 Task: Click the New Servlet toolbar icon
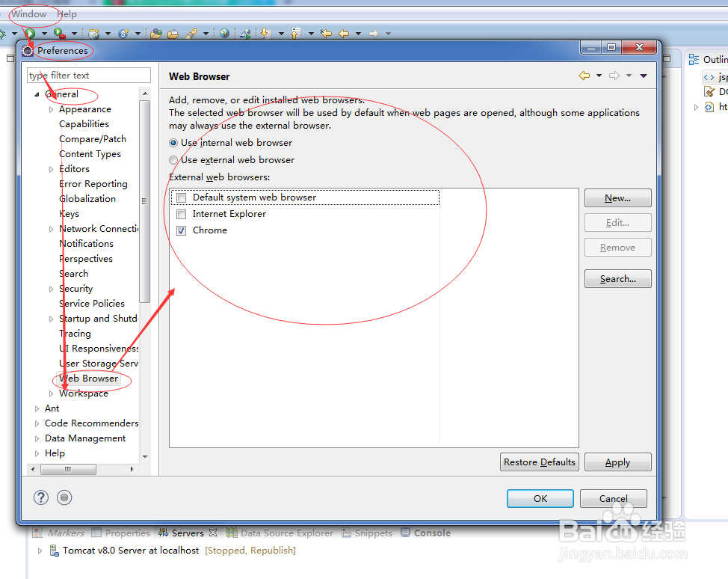point(123,34)
